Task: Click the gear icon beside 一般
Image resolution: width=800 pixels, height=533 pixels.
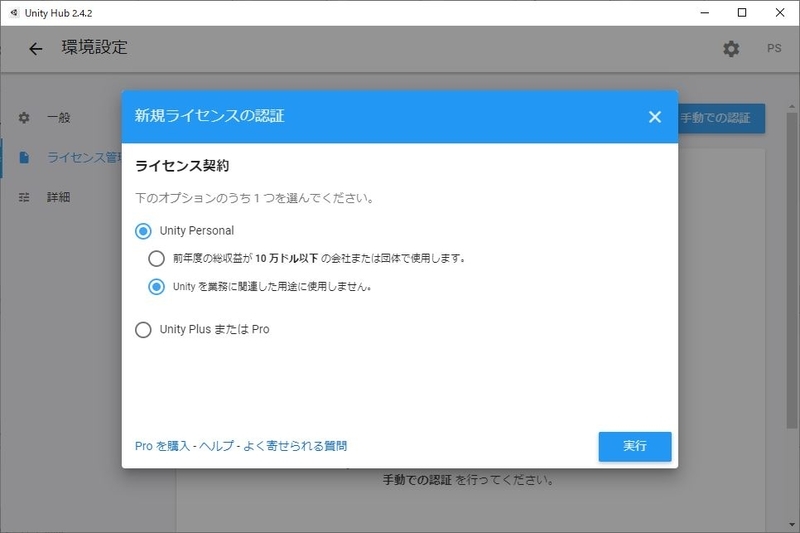Action: point(24,118)
